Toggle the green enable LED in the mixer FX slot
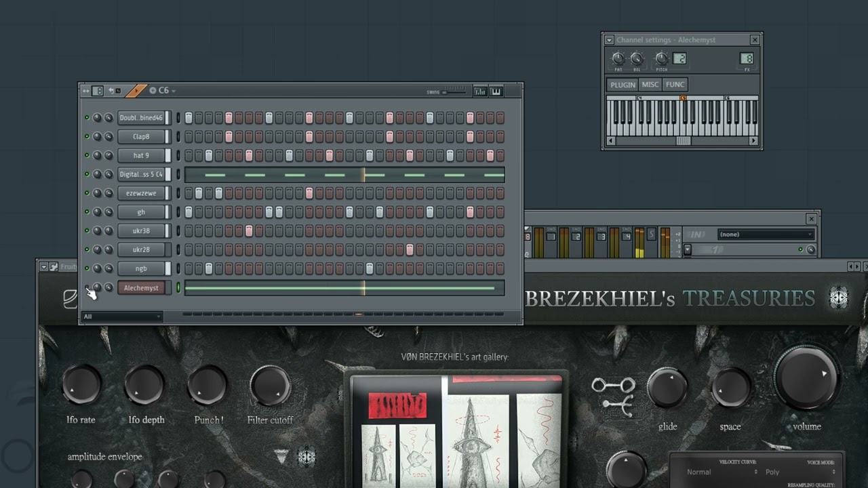The width and height of the screenshot is (868, 488). point(800,250)
